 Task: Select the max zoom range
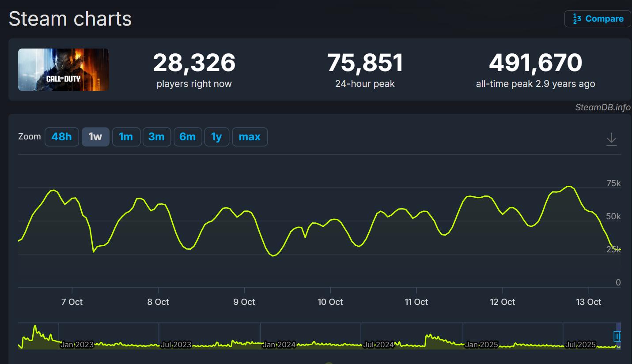point(250,137)
